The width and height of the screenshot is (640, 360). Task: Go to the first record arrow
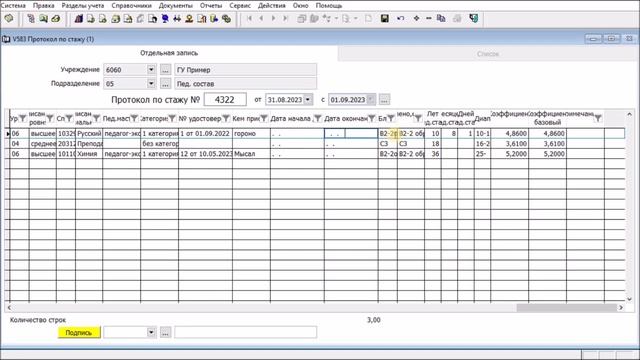pyautogui.click(x=249, y=18)
